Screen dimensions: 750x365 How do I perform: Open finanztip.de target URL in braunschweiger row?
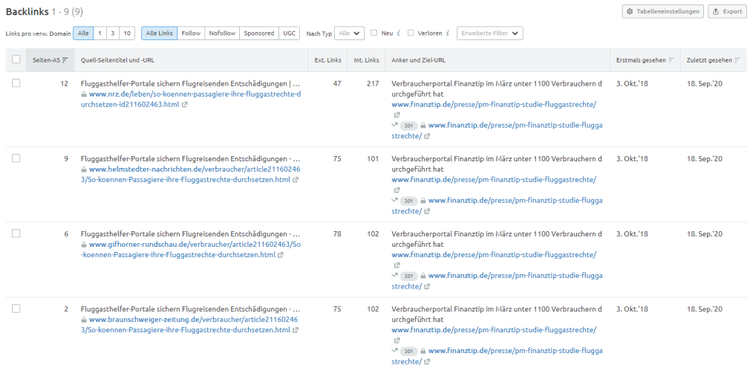pos(494,330)
